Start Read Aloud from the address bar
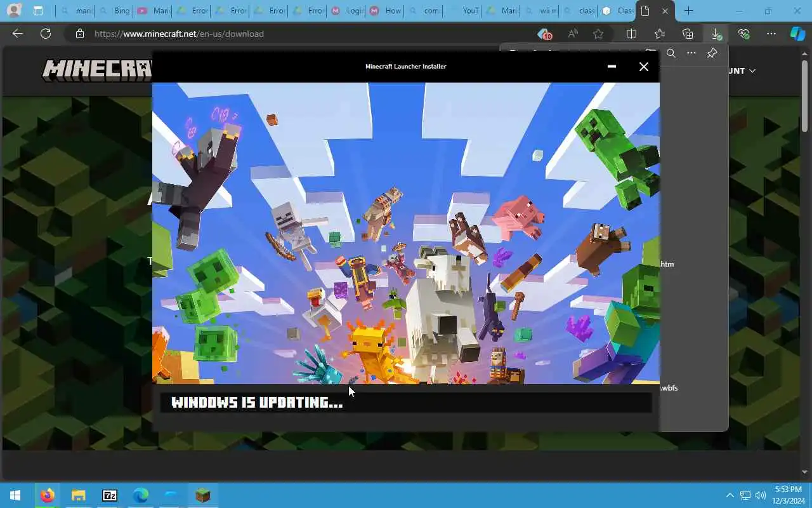The width and height of the screenshot is (812, 508). 573,34
